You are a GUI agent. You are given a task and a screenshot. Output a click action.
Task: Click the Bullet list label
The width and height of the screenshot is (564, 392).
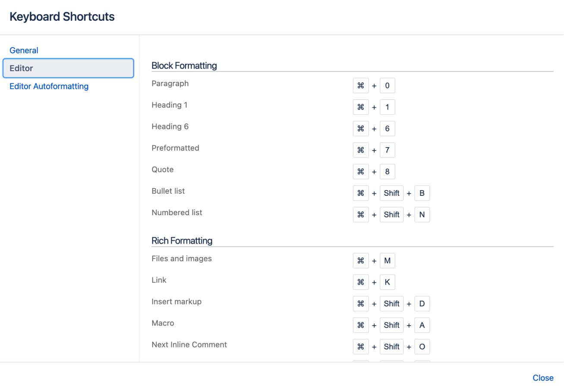pos(168,191)
